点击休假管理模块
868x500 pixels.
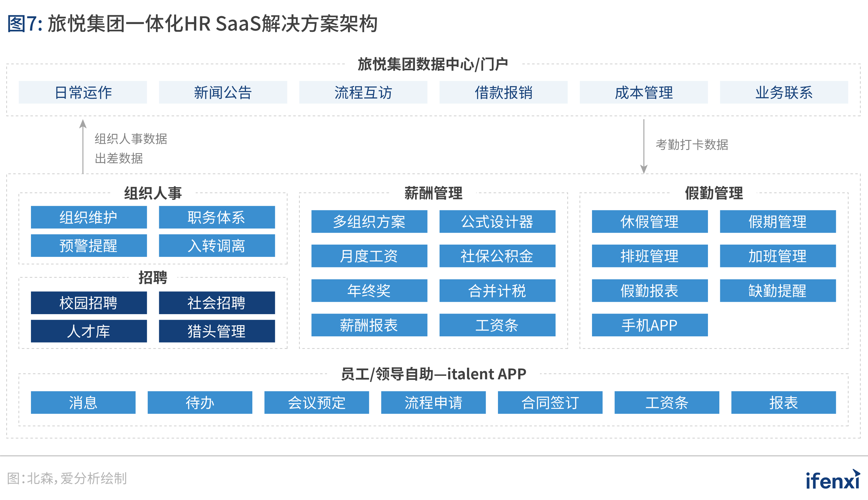[x=650, y=222]
